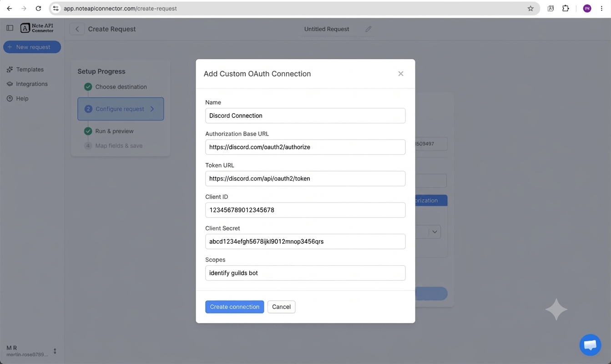This screenshot has height=364, width=611.
Task: Bookmark this page with the star
Action: click(x=530, y=8)
